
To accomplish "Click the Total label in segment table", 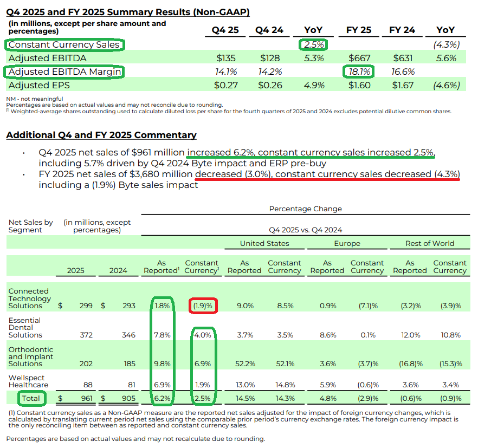I will pos(31,399).
